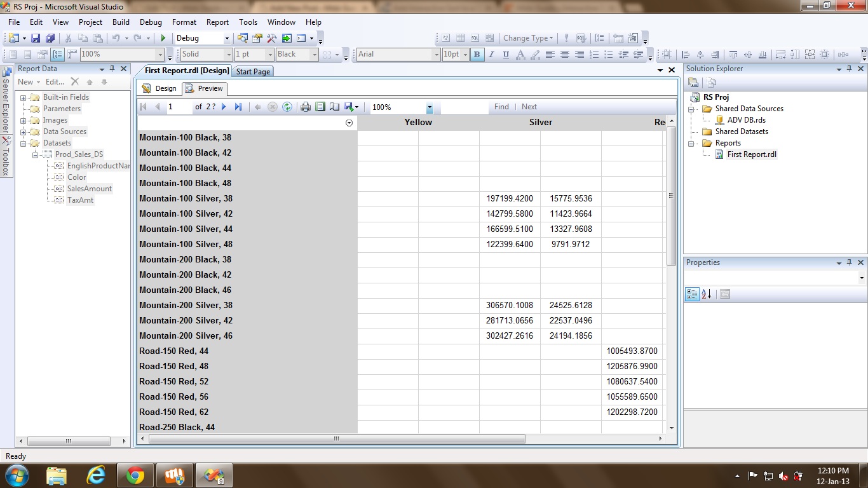The height and width of the screenshot is (488, 868).
Task: Print the report using the printer icon
Action: pyautogui.click(x=306, y=107)
